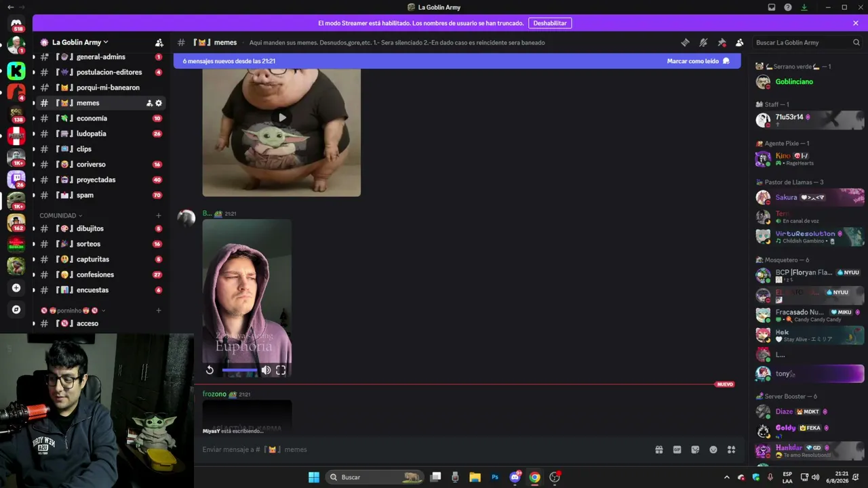Collapse the porninho category
This screenshot has height=488, width=868.
(73, 310)
